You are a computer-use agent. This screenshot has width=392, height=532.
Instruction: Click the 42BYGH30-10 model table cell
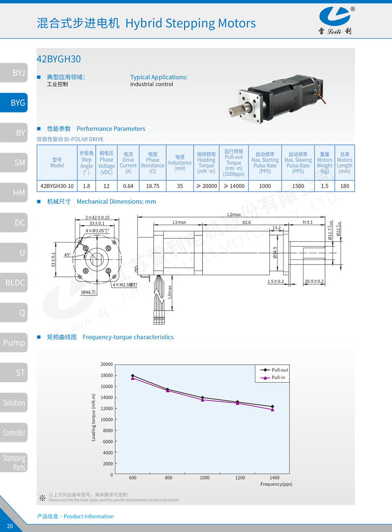[x=57, y=186]
